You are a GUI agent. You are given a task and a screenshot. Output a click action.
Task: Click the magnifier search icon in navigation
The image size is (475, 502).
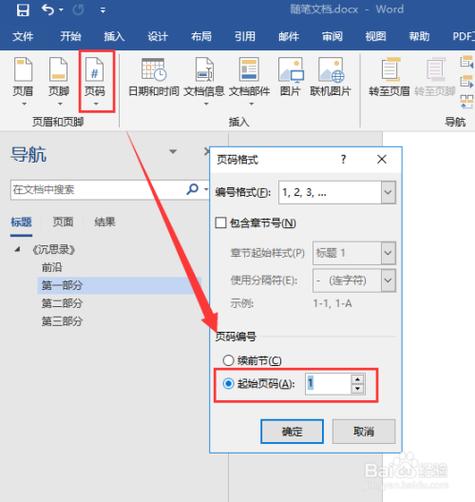[192, 189]
